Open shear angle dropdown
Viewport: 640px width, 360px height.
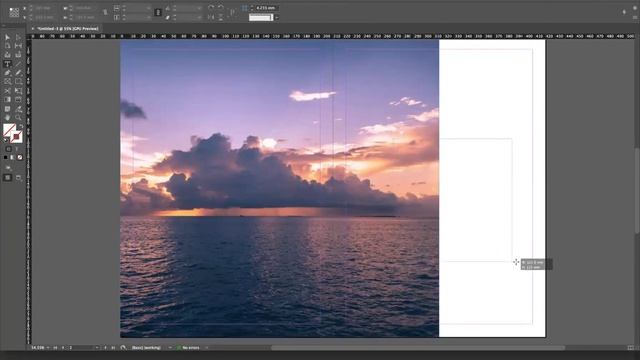pos(199,18)
